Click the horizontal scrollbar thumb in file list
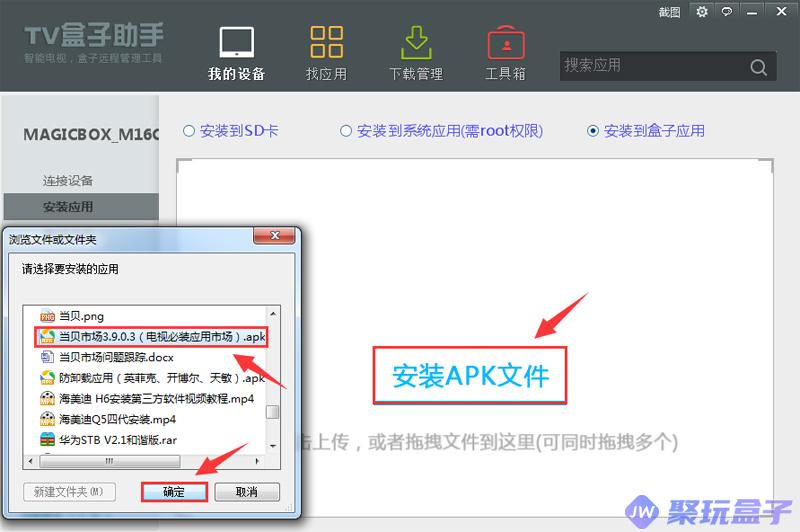Screen dimensions: 800x532 pyautogui.click(x=110, y=461)
